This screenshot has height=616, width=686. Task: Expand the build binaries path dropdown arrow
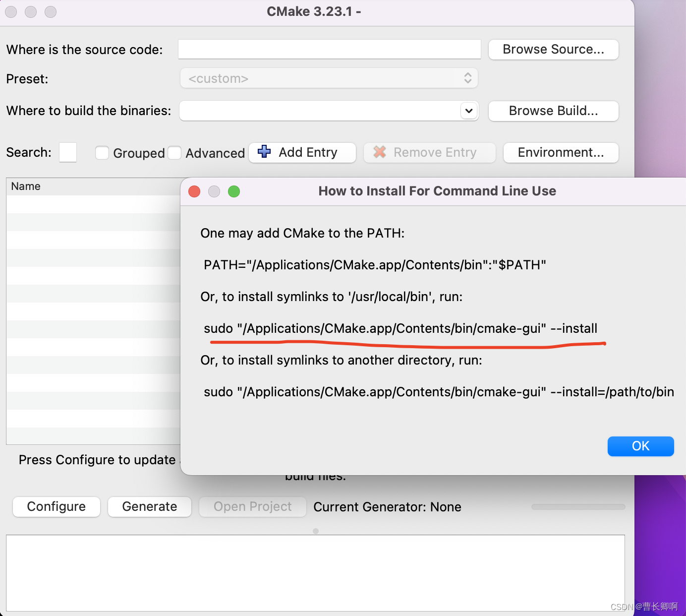[469, 111]
